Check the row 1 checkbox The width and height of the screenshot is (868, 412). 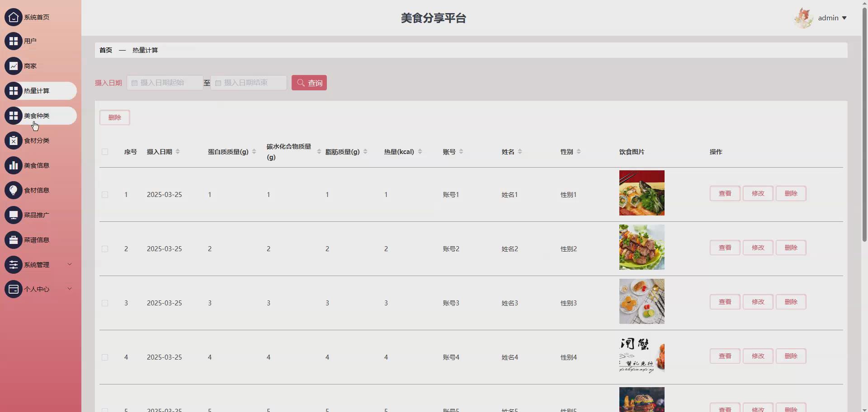105,195
